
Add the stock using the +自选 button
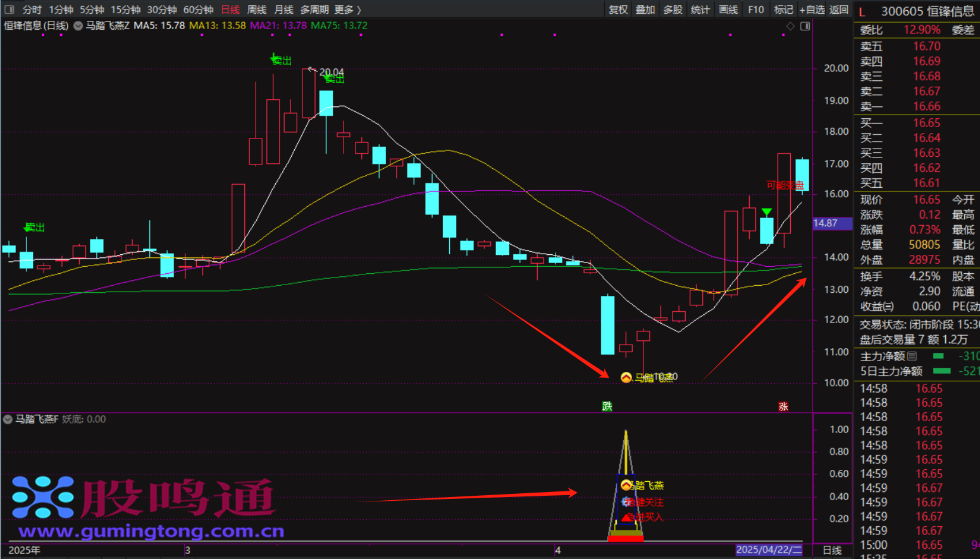coord(812,9)
